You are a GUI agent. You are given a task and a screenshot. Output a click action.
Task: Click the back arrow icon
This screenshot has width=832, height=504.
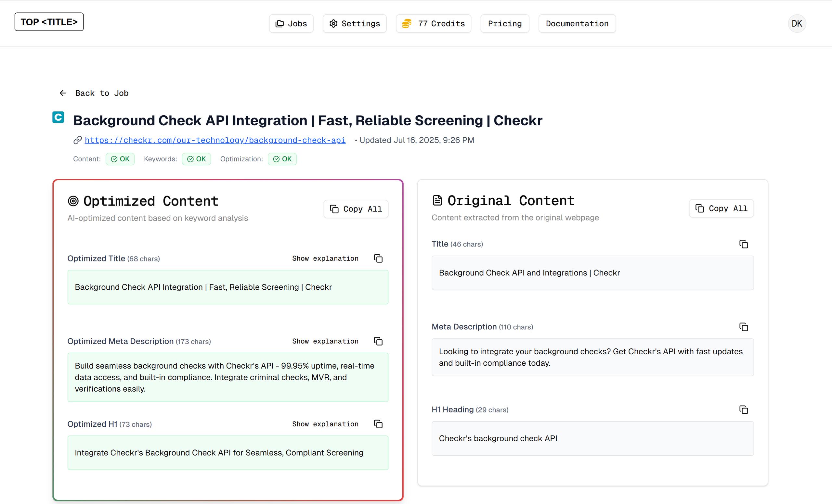tap(63, 93)
